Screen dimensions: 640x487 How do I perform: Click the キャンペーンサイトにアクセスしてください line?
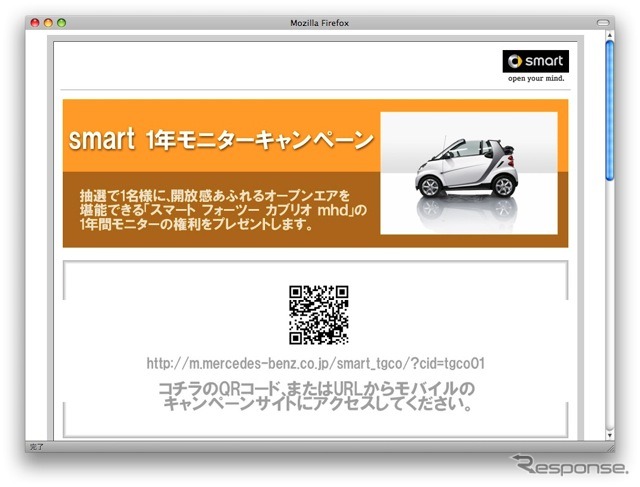[x=318, y=404]
